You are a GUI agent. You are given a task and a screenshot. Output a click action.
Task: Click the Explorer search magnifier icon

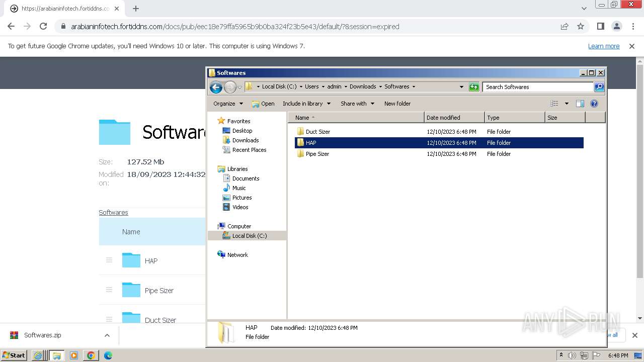click(599, 87)
